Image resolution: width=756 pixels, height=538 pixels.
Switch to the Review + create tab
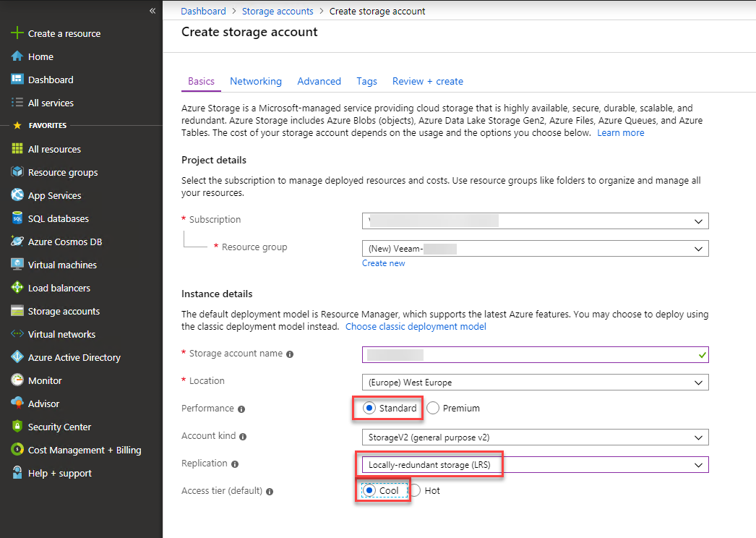coord(428,81)
